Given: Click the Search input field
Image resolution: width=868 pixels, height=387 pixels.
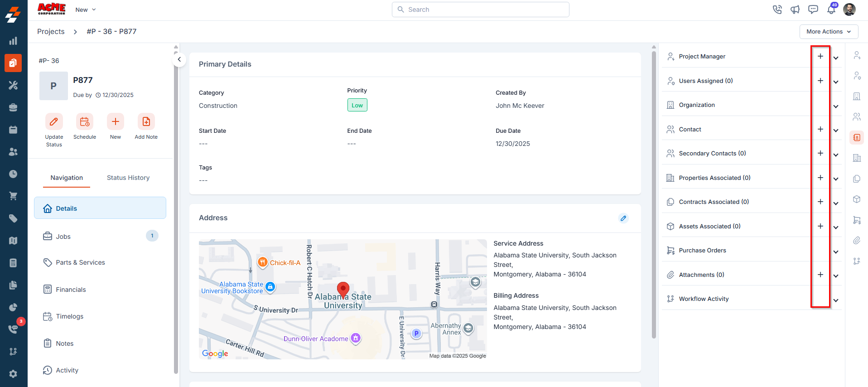Looking at the screenshot, I should click(480, 10).
